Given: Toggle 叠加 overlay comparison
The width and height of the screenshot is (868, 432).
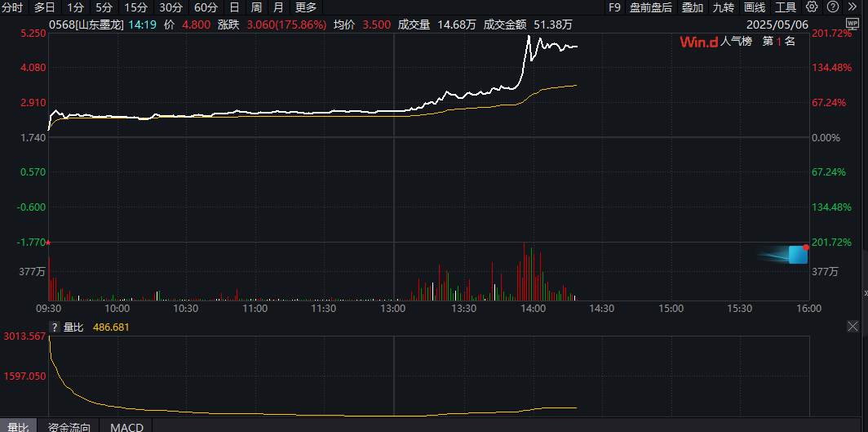Looking at the screenshot, I should (x=693, y=7).
